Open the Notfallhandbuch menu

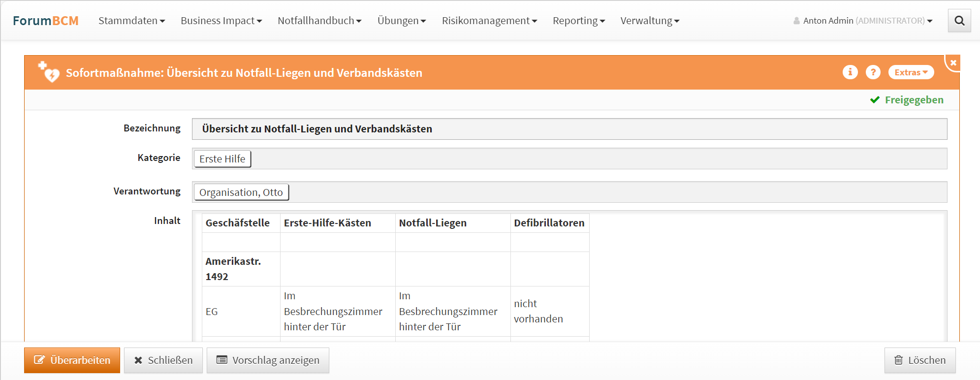click(x=319, y=21)
